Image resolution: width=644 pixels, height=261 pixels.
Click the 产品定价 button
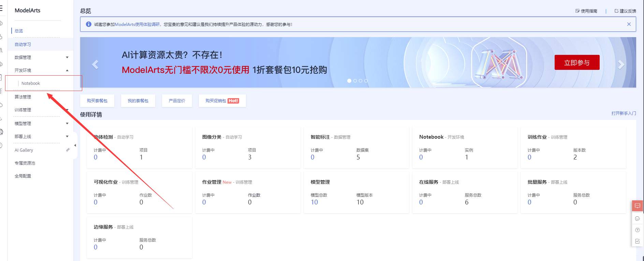pos(177,101)
